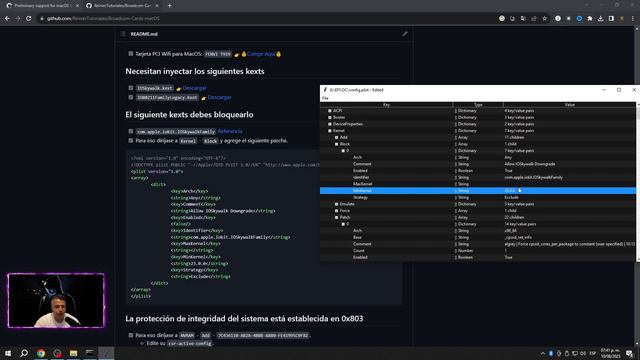Image resolution: width=640 pixels, height=360 pixels.
Task: Open README outline list icon
Action: pos(123,34)
